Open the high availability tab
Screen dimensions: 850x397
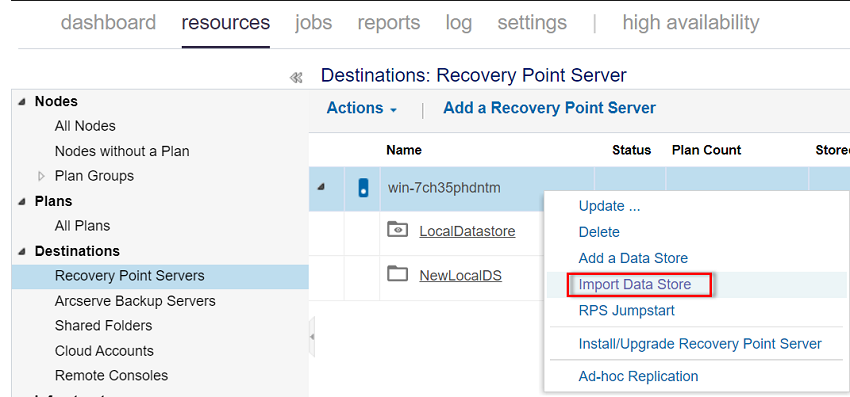point(691,22)
